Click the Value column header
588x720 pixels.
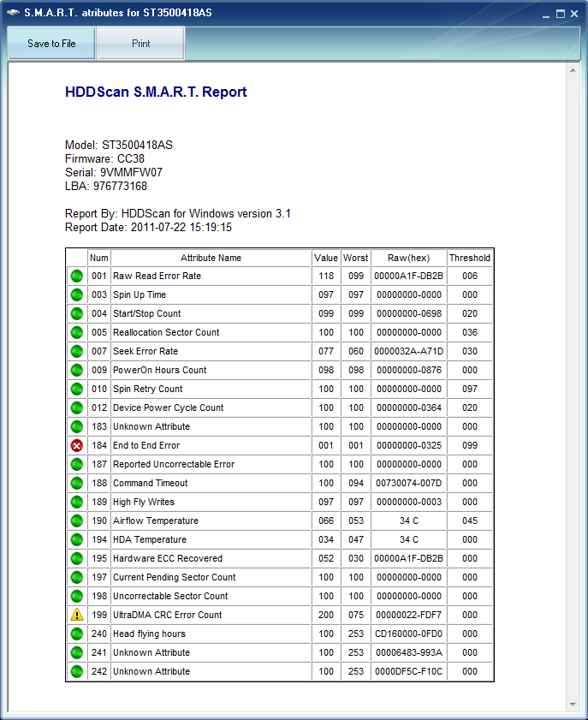(326, 258)
